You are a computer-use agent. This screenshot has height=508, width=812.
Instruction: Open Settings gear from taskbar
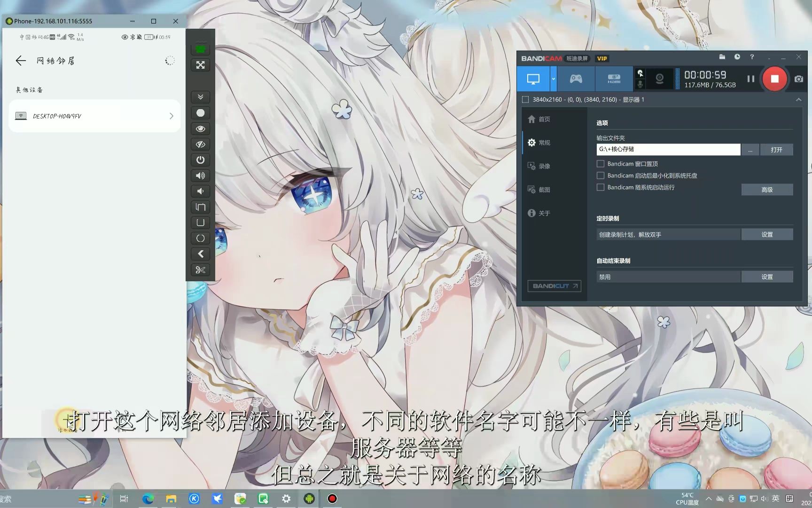pyautogui.click(x=286, y=499)
